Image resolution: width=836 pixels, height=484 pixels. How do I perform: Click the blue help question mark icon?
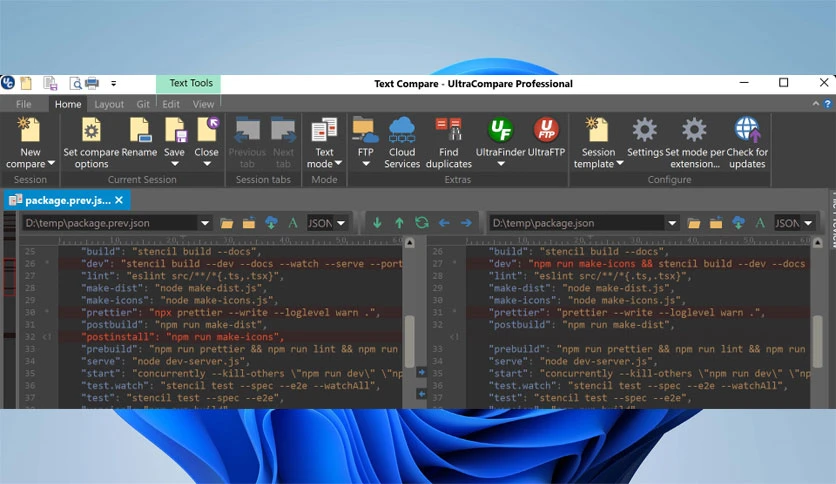click(827, 104)
